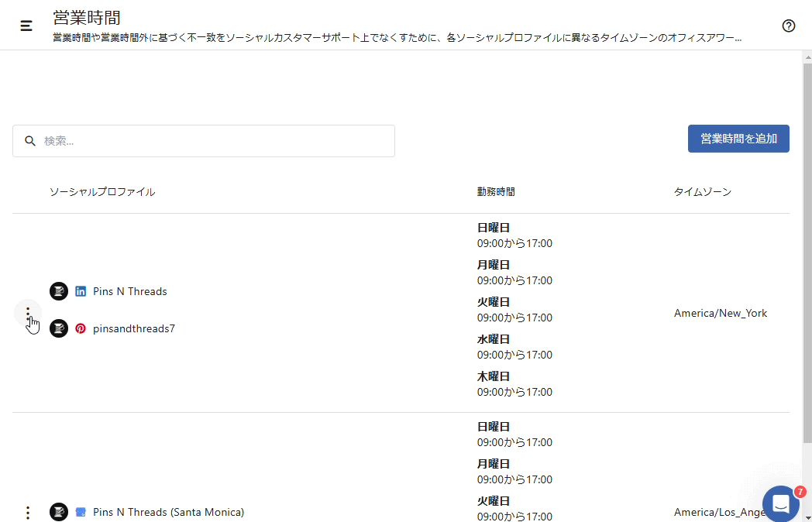Click the avatar for Pins N Threads (Santa Monica)
This screenshot has width=812, height=522.
point(59,512)
